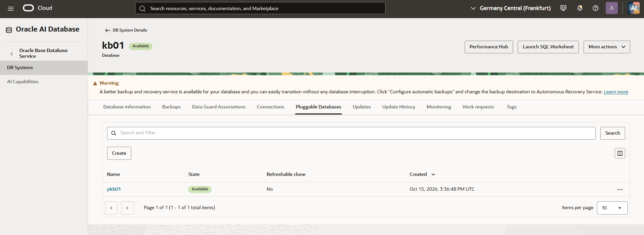Open Oracle Base Database Service sidebar item
The width and height of the screenshot is (644, 235).
click(43, 53)
